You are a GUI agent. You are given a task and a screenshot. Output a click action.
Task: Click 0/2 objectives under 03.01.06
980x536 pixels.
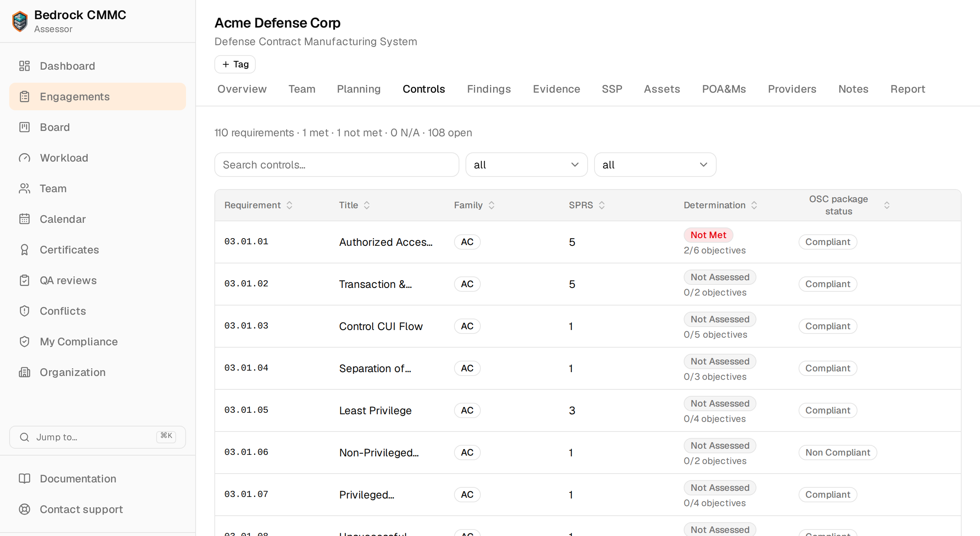click(715, 461)
